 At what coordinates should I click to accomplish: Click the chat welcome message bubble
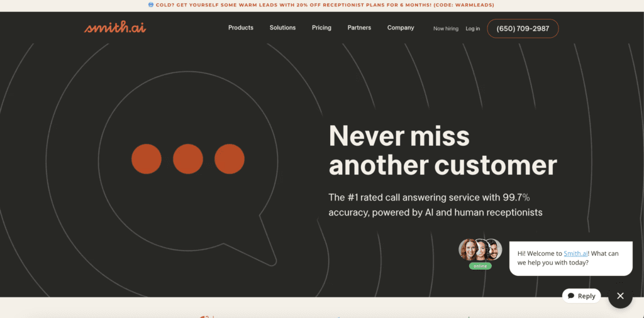coord(571,258)
